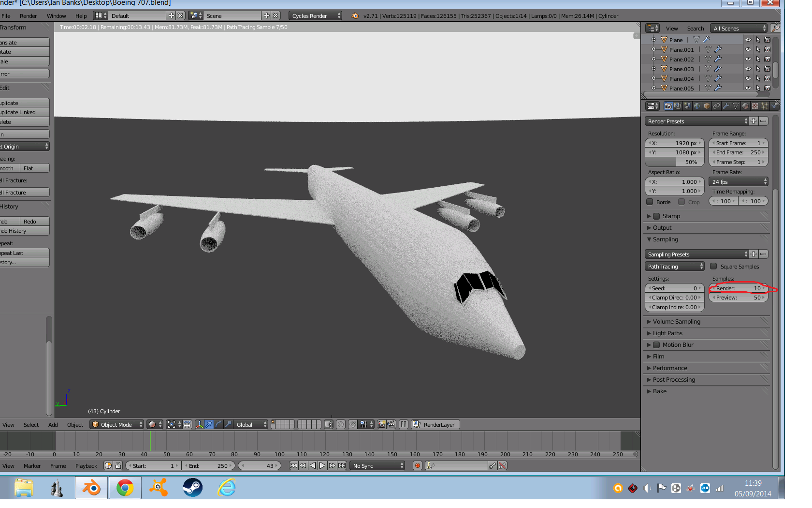Open the 24 fps frame rate dropdown
Image resolution: width=812 pixels, height=508 pixels.
(739, 181)
